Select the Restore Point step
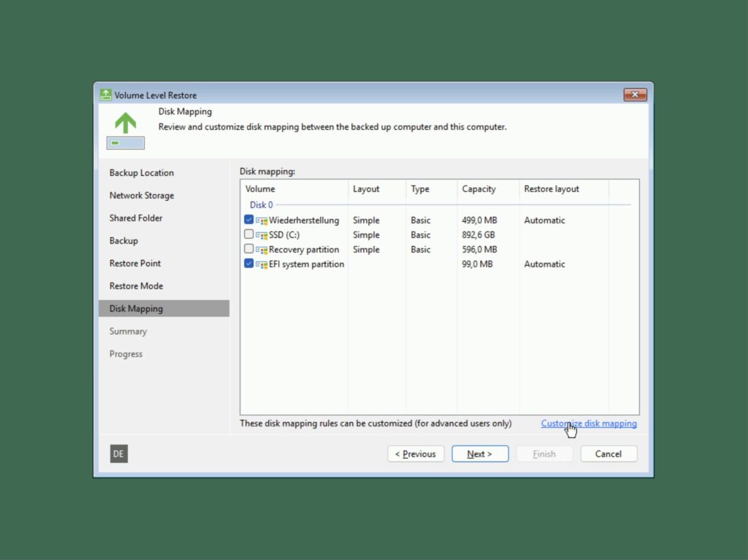This screenshot has width=748, height=560. click(x=135, y=263)
